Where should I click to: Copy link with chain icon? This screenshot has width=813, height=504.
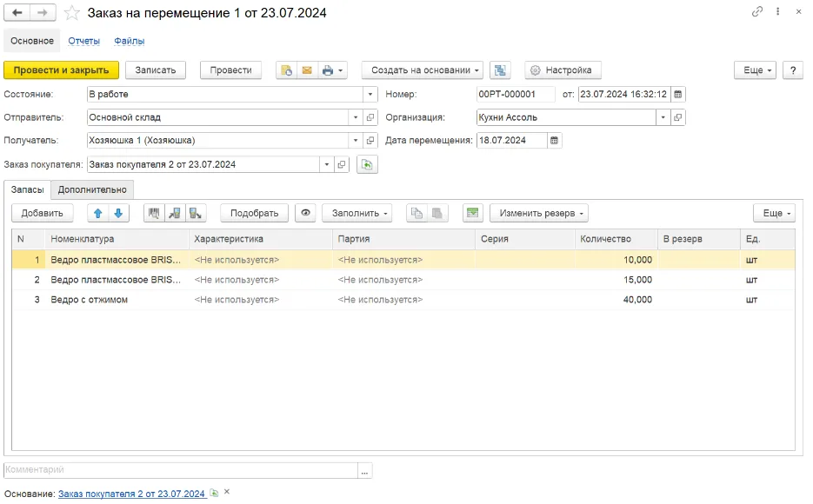pyautogui.click(x=757, y=11)
